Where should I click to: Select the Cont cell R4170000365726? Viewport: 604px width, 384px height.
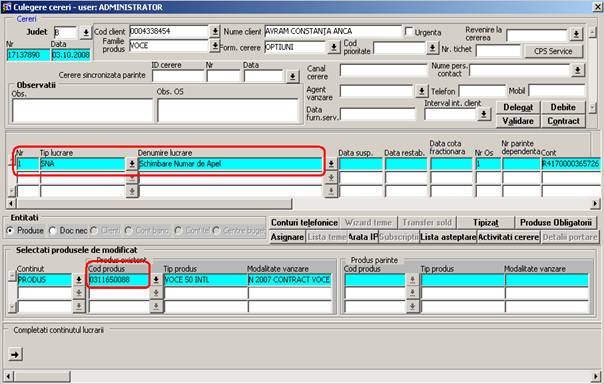[x=571, y=164]
